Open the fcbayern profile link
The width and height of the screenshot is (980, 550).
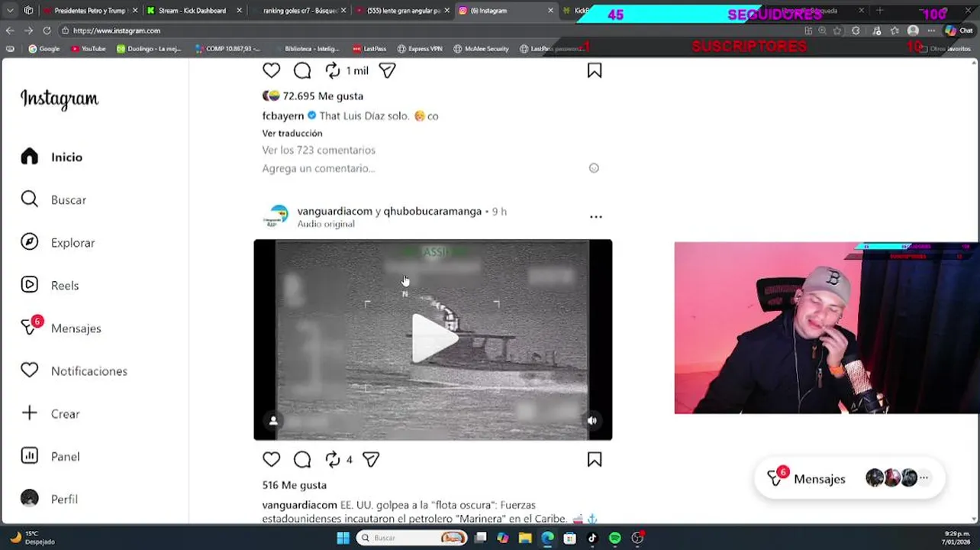pos(283,116)
